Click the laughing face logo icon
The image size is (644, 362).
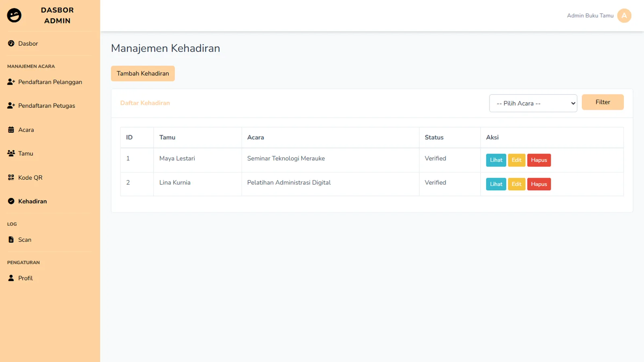pyautogui.click(x=14, y=15)
